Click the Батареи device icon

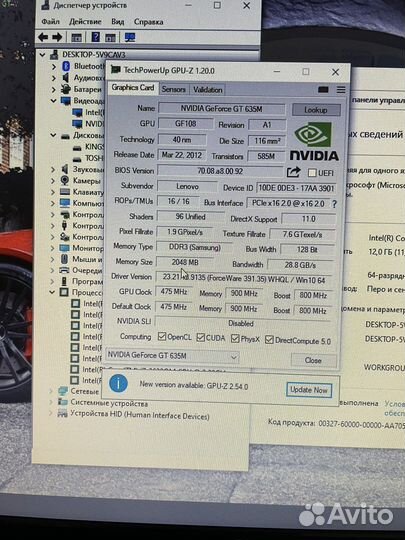65,89
